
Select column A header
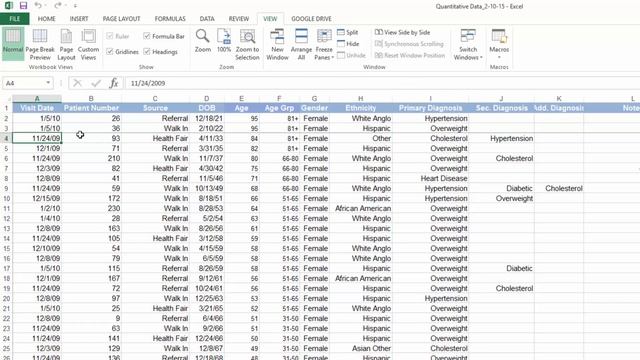pos(37,98)
